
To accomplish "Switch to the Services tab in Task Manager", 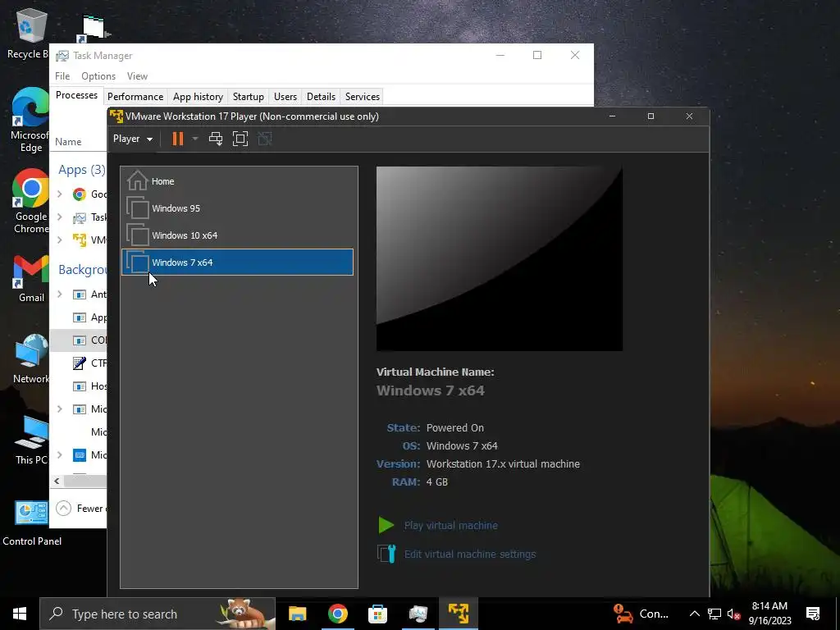I will coord(362,97).
